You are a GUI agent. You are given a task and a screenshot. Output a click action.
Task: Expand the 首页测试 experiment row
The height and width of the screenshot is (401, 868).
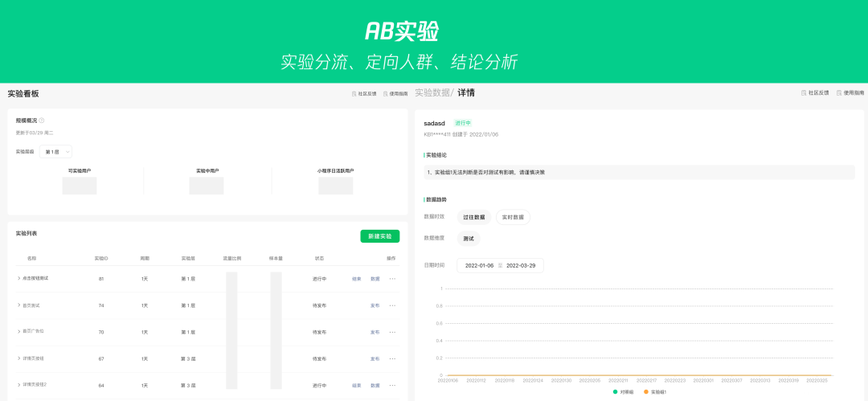click(x=18, y=305)
